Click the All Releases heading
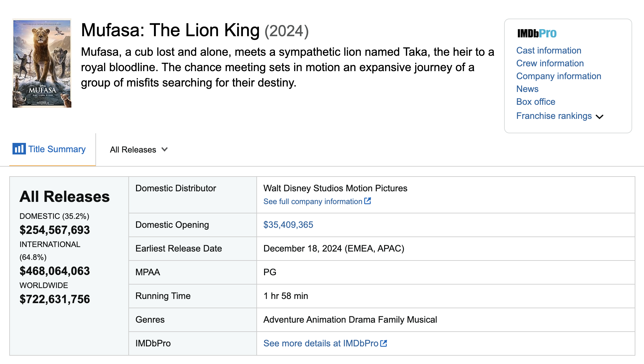This screenshot has width=644, height=364. [65, 197]
